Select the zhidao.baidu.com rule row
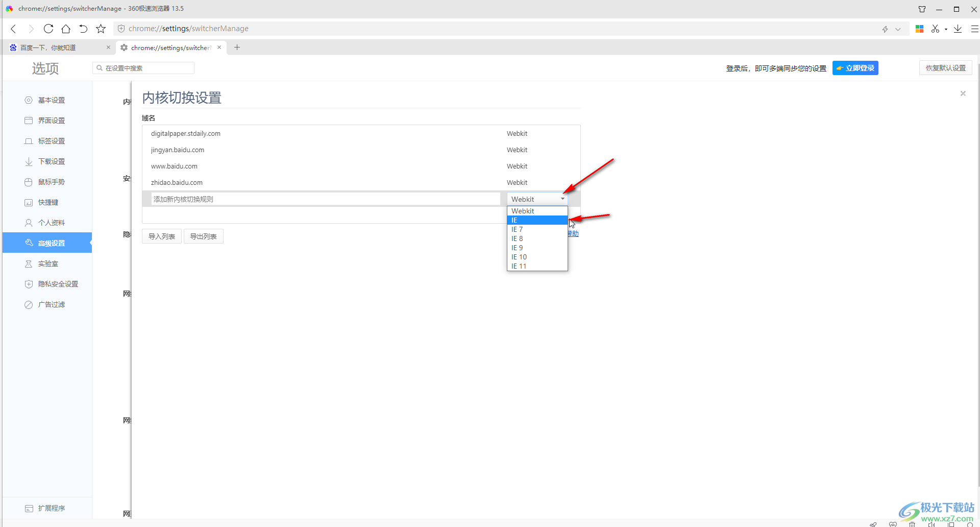The height and width of the screenshot is (527, 980). pos(361,182)
